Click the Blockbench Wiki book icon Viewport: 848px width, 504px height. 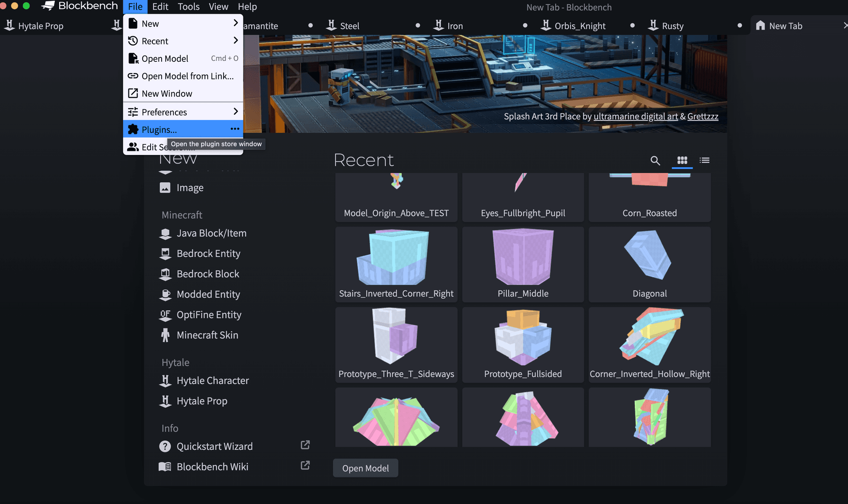click(165, 466)
